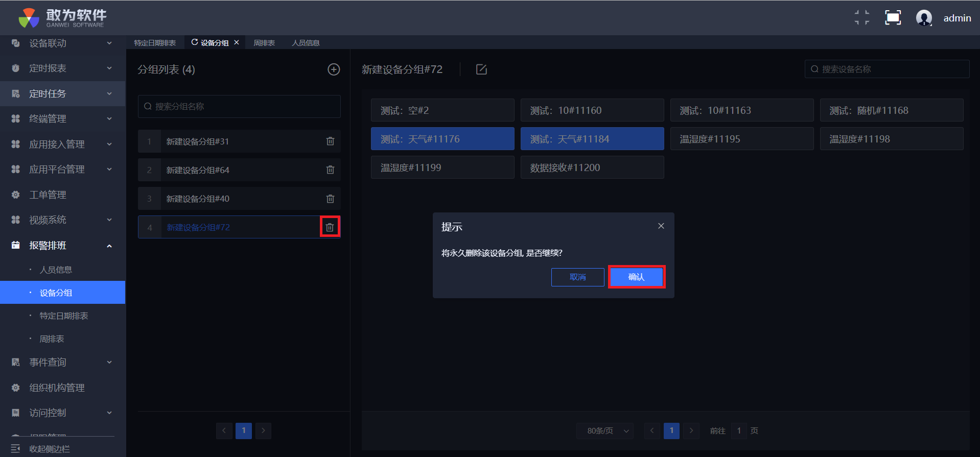Go to previous page in group list
Screen dimensions: 980x457
[224, 430]
